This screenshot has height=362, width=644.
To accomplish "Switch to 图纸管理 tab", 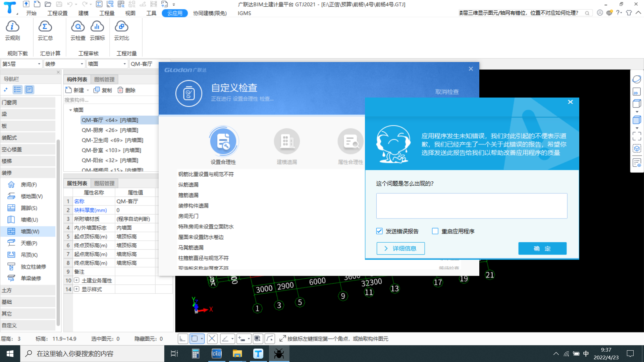I will pos(104,79).
